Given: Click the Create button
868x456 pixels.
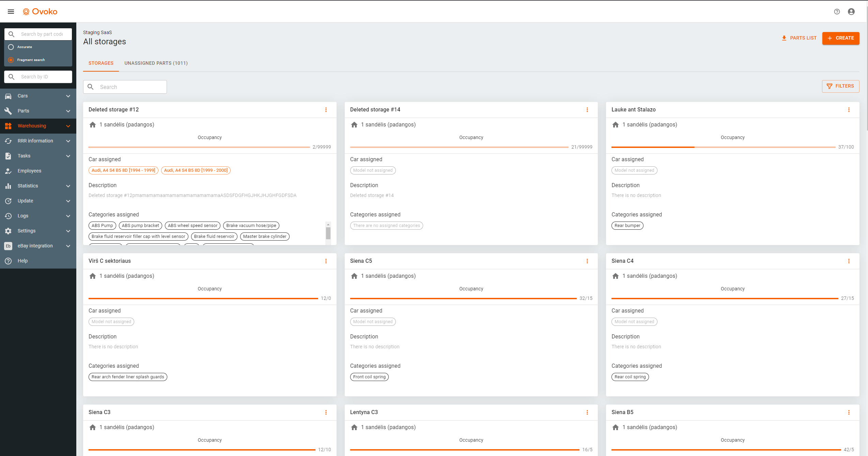Looking at the screenshot, I should click(x=841, y=38).
